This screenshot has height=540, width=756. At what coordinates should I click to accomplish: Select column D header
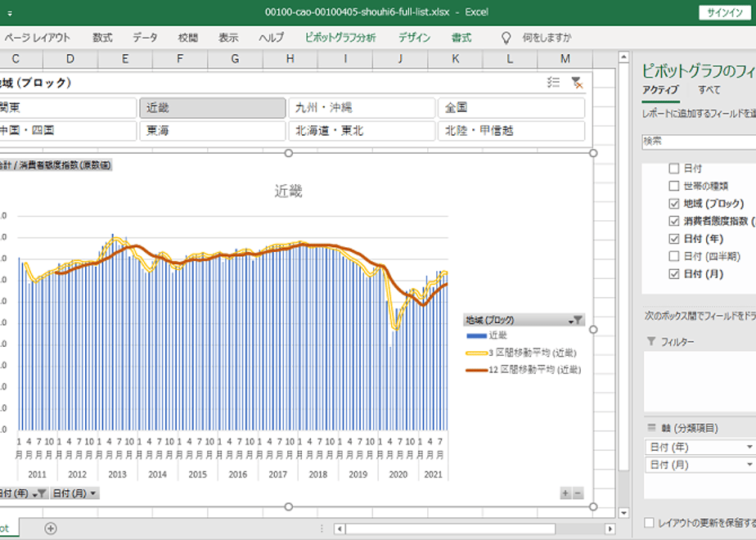coord(70,59)
